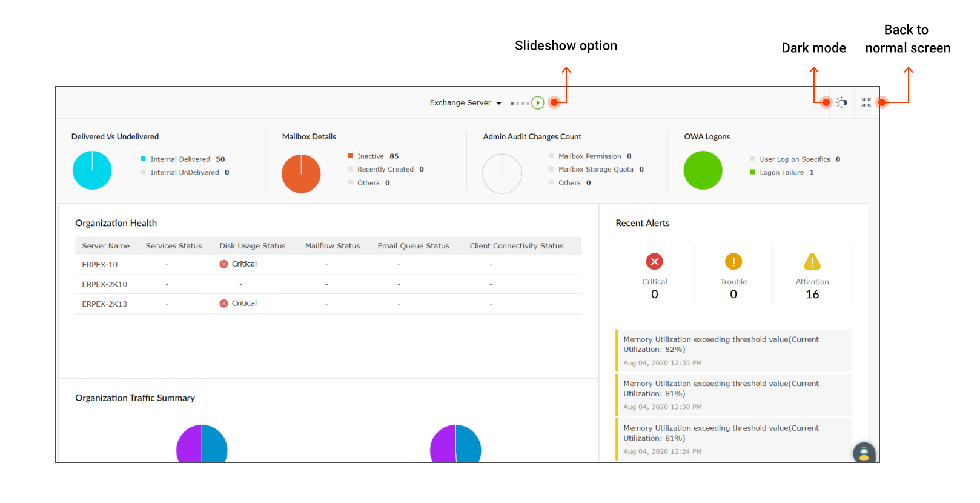
Task: Select Others legend under Admin Audit Changes
Action: [x=570, y=183]
